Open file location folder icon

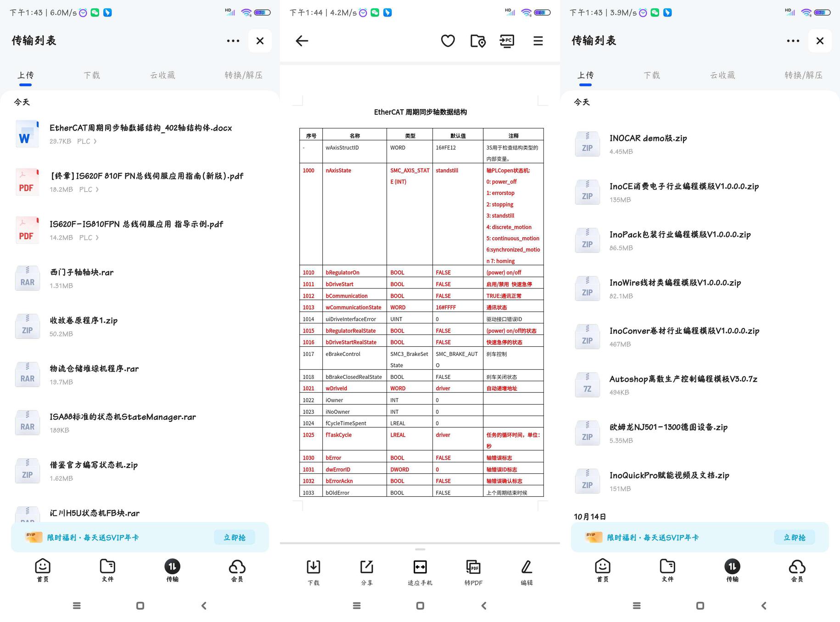point(478,41)
